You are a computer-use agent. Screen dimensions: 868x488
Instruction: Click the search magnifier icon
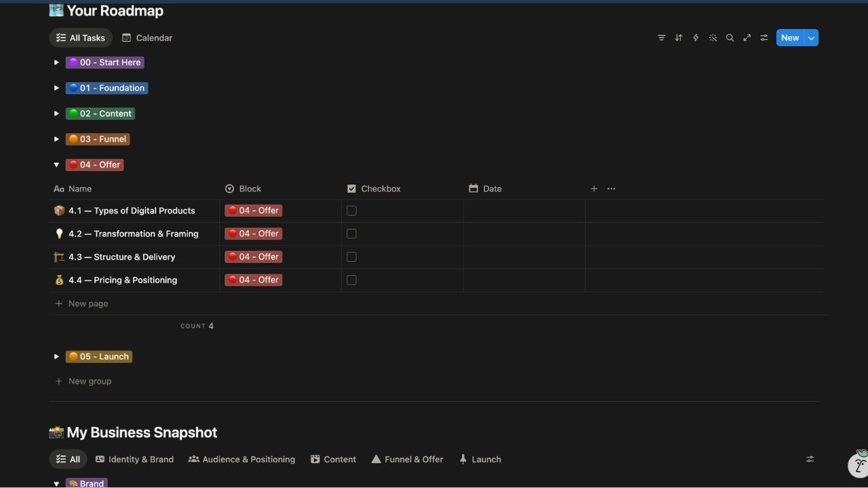[730, 38]
